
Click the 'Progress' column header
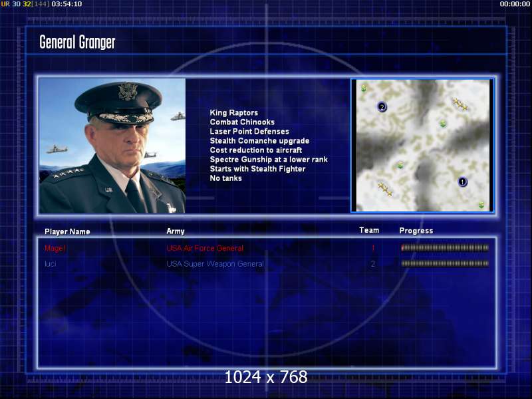point(416,231)
